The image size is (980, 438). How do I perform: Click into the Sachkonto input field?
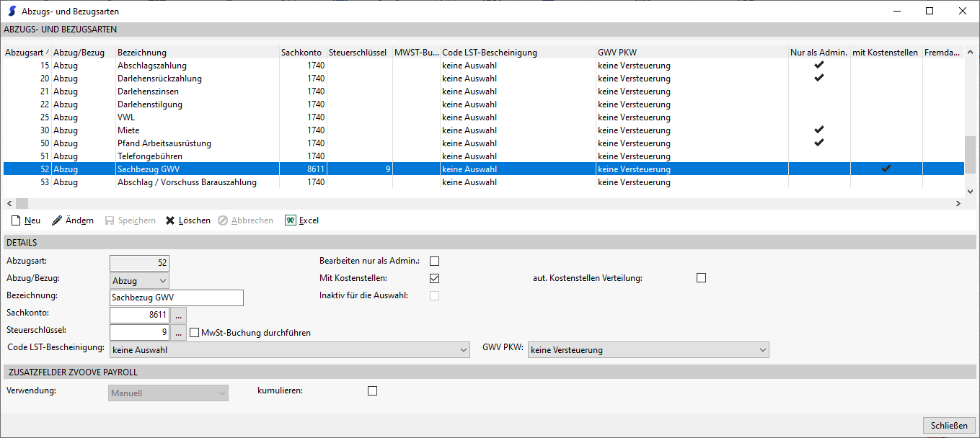coord(139,315)
